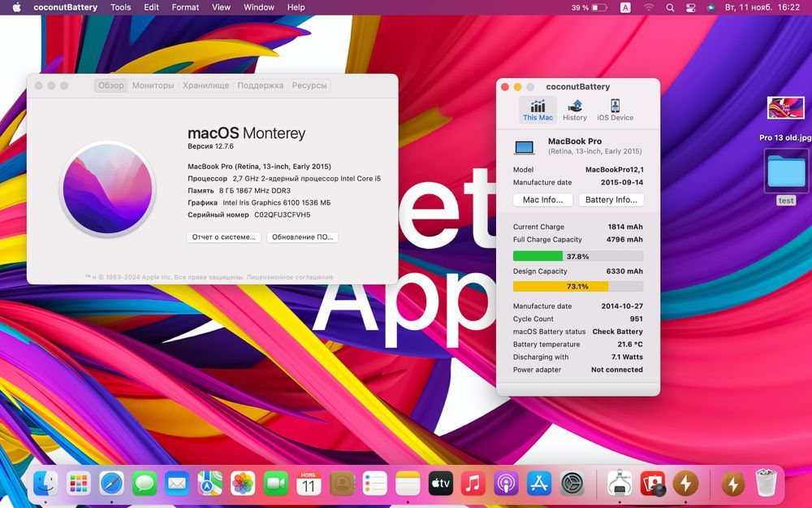Click the Check Battery status text
This screenshot has height=508, width=812.
point(617,332)
